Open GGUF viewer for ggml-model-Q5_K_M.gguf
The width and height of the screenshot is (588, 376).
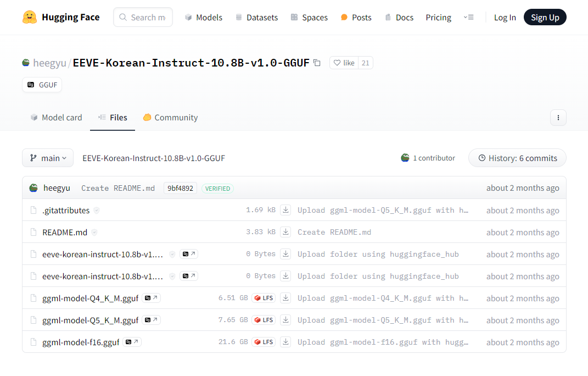click(151, 320)
